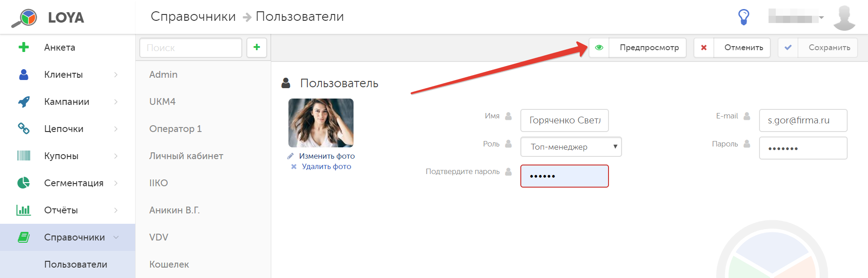868x278 pixels.
Task: Click the chain link icon for Цепочки
Action: 24,129
